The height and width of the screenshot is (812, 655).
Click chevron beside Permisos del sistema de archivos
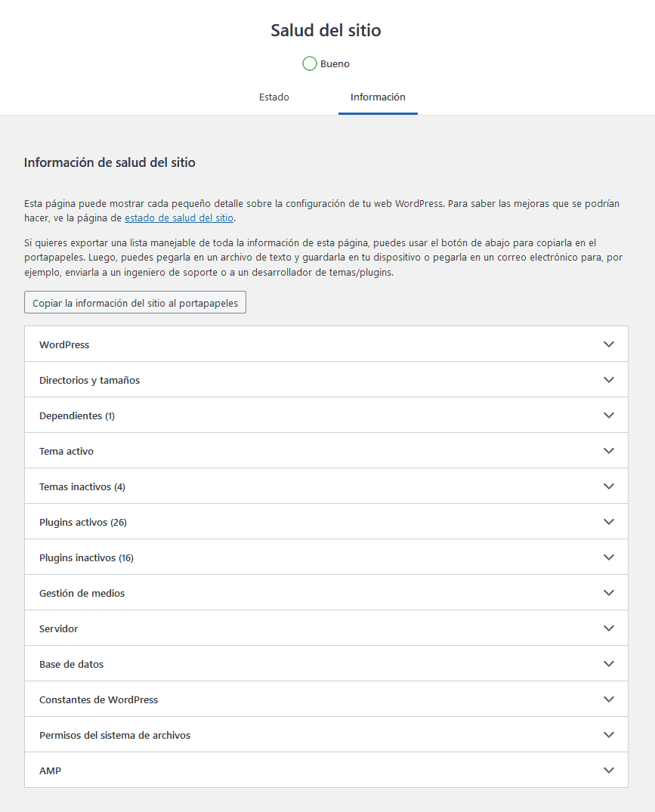point(609,735)
